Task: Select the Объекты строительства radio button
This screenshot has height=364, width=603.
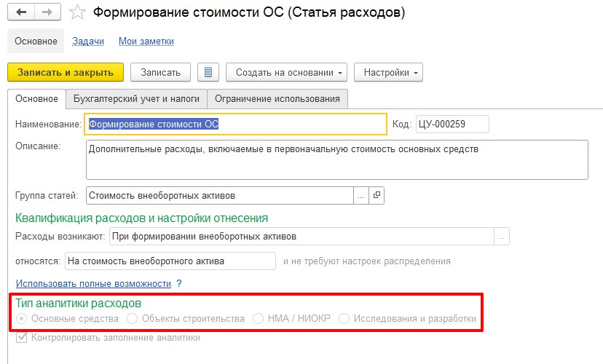Action: coord(132,319)
